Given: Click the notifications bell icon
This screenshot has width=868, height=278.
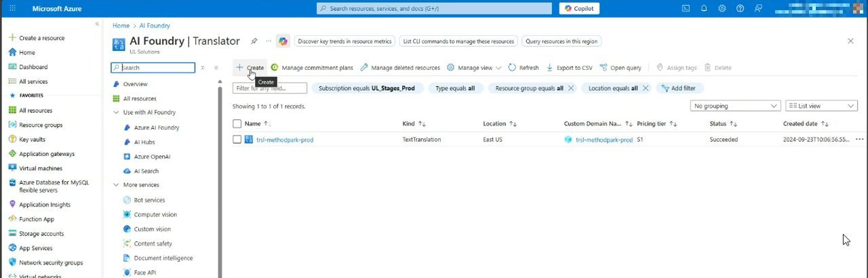Looking at the screenshot, I should [x=704, y=9].
